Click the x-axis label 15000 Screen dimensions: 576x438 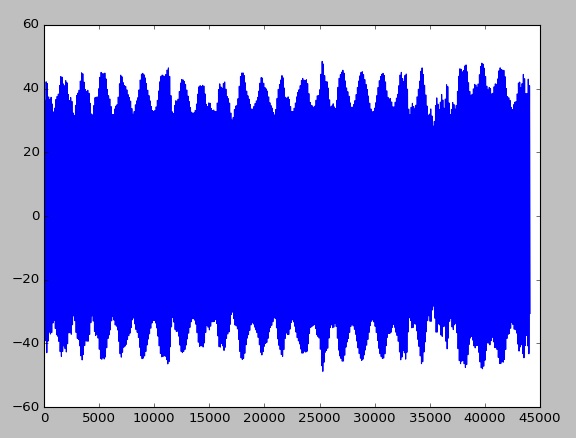point(209,418)
